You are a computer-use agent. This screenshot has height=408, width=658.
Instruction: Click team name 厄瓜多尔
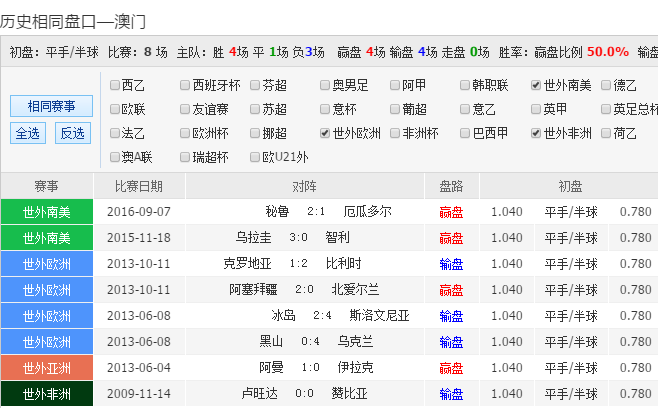pyautogui.click(x=368, y=211)
